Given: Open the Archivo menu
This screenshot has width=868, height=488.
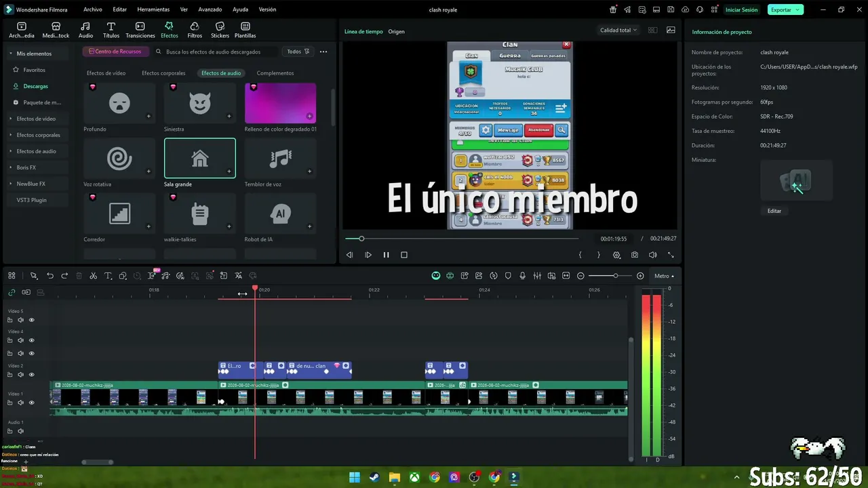Looking at the screenshot, I should click(93, 9).
